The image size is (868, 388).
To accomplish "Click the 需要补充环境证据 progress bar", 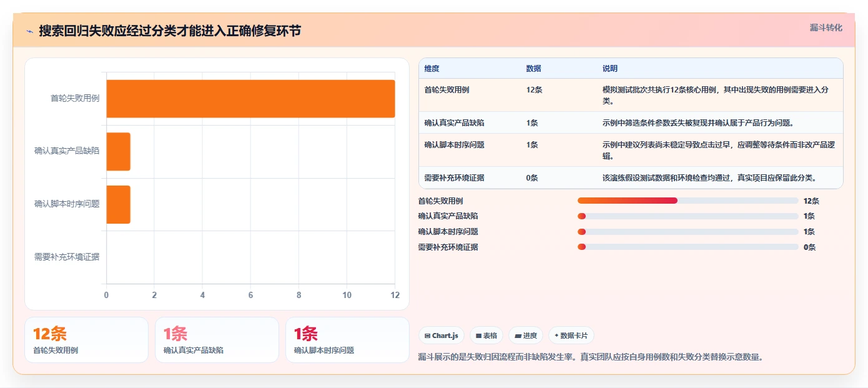I will coord(688,247).
